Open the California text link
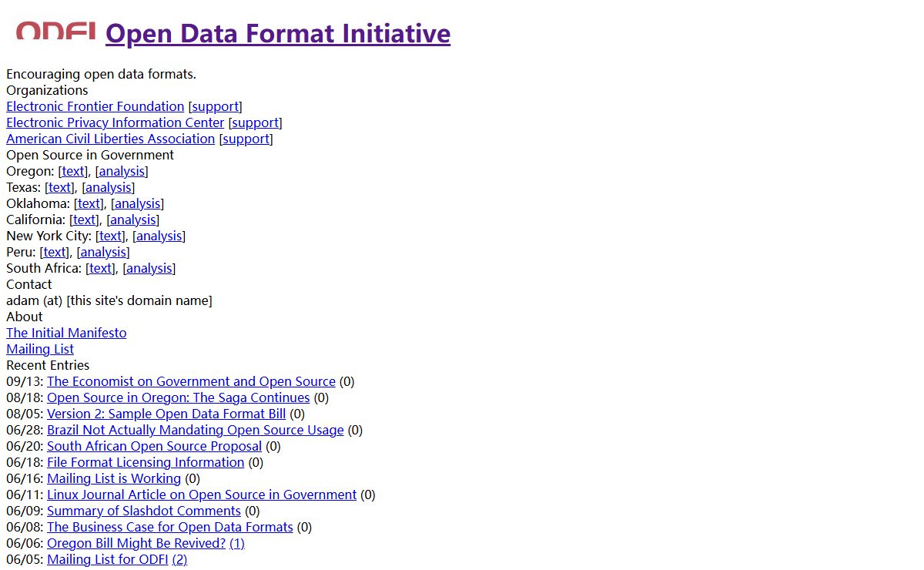The image size is (924, 570). (85, 220)
